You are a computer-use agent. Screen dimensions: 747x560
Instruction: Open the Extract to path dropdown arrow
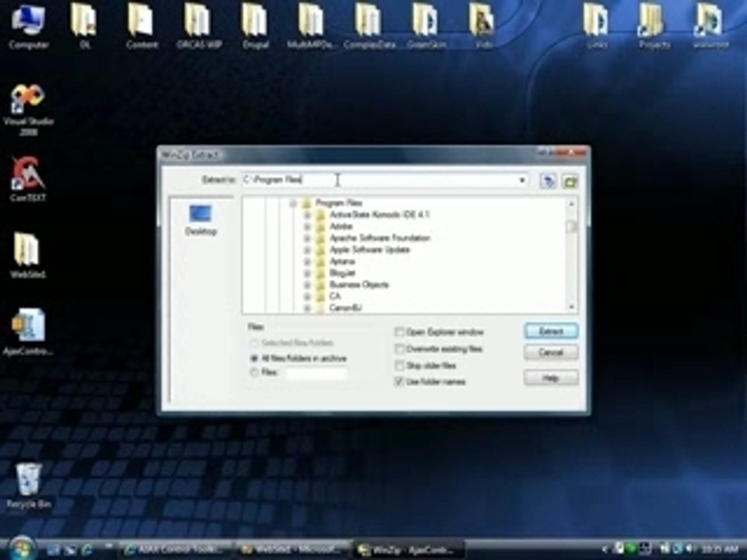tap(521, 180)
